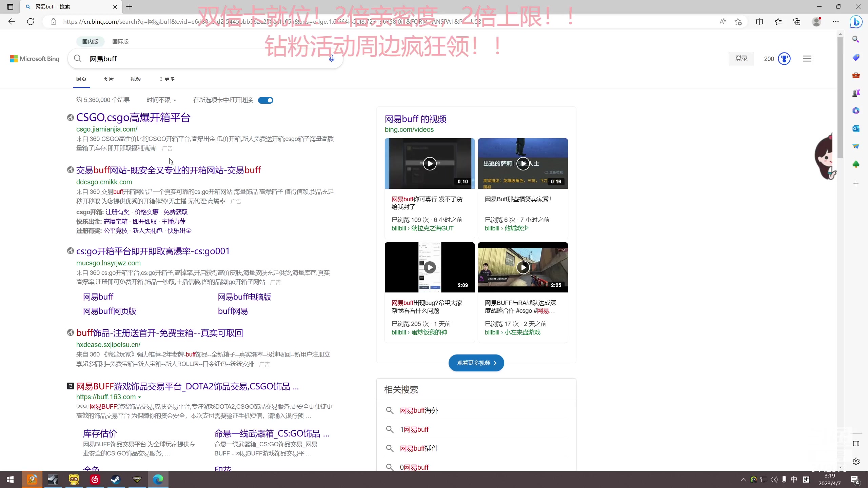Play the 网易Buff那些搞笑卖家秀 video
This screenshot has width=868, height=488.
523,164
